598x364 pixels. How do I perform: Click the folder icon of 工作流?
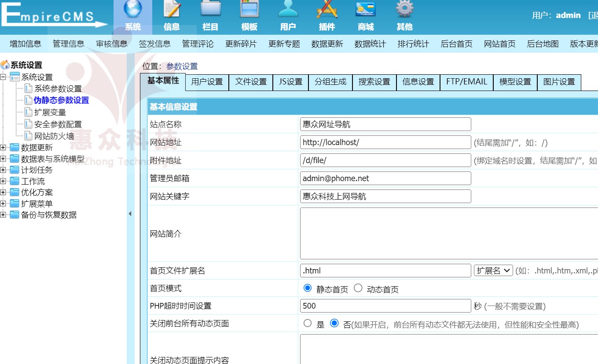pyautogui.click(x=15, y=181)
